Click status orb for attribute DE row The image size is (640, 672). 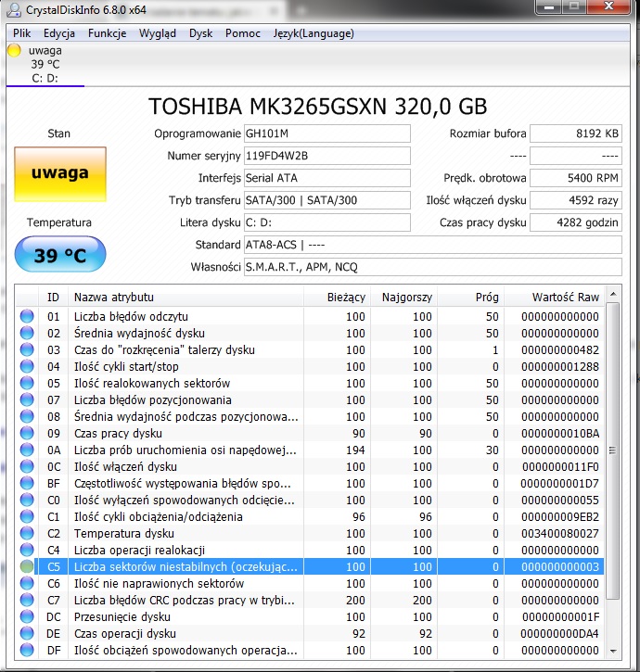(x=27, y=634)
